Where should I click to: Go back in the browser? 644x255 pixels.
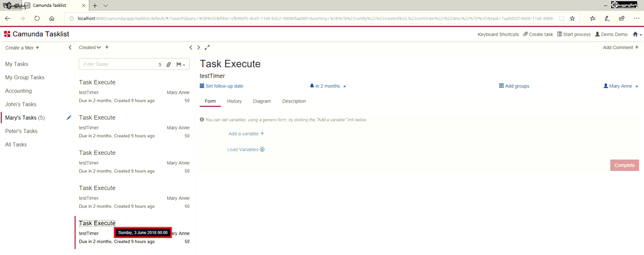[x=8, y=18]
